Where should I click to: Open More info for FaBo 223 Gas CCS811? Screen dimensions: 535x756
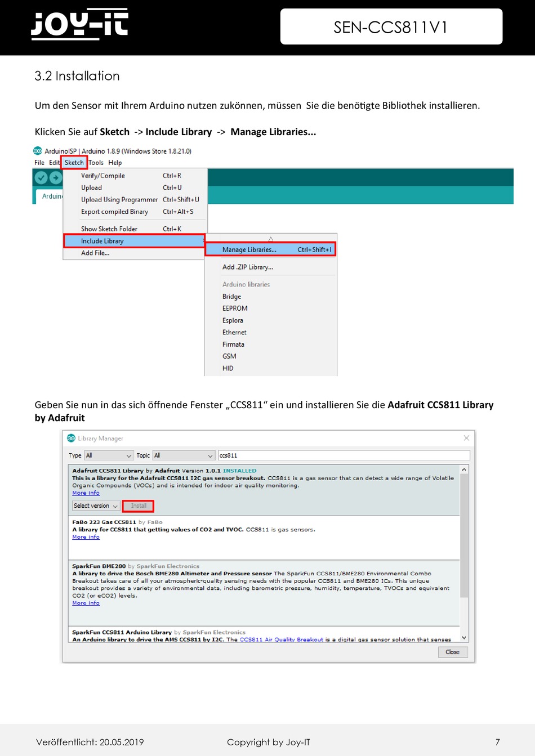pos(86,537)
